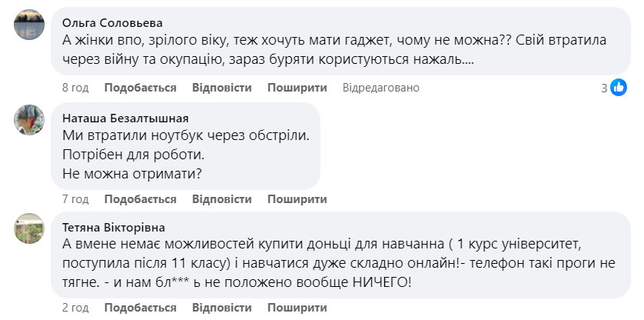The height and width of the screenshot is (320, 644).
Task: Share Тетяна Вікторівна's comment via Поширити
Action: tap(297, 308)
